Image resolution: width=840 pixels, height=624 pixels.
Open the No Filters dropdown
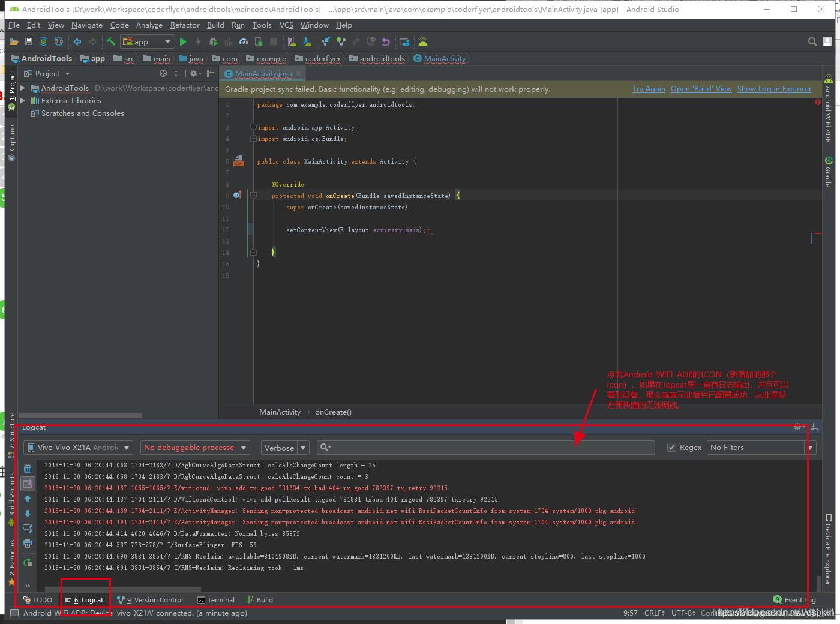(x=761, y=448)
